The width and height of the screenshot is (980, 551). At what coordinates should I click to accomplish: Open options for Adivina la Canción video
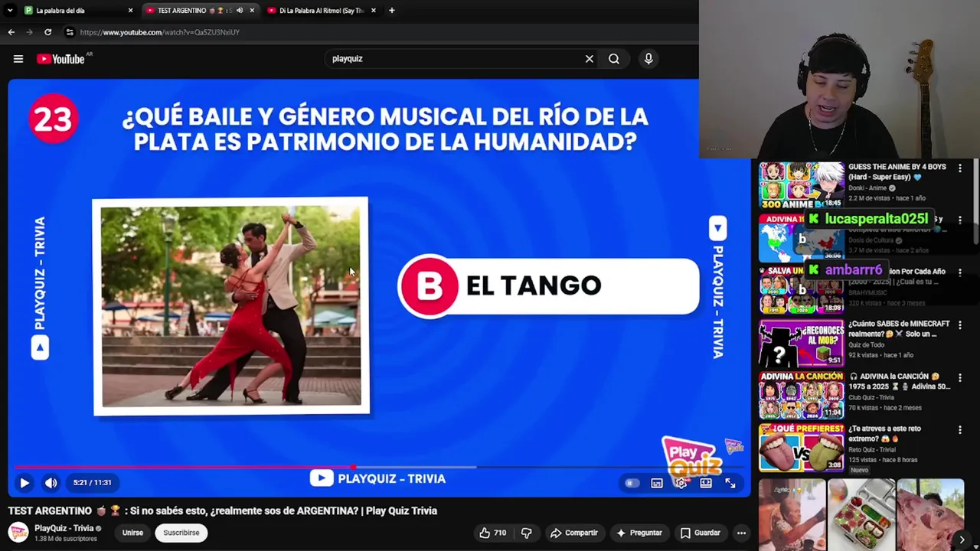[x=960, y=377]
